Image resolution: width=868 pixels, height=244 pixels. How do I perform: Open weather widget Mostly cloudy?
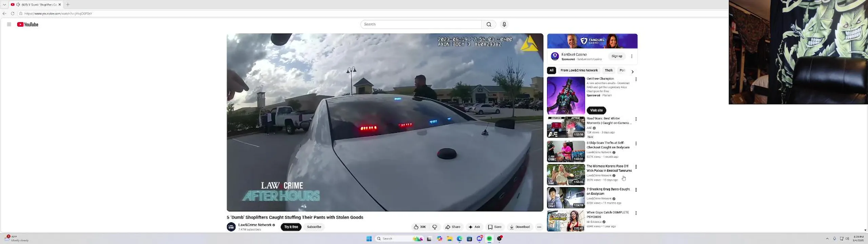[x=17, y=239]
